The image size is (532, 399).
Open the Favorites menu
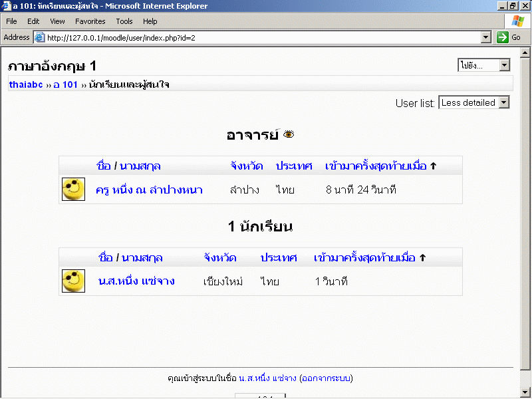tap(90, 21)
